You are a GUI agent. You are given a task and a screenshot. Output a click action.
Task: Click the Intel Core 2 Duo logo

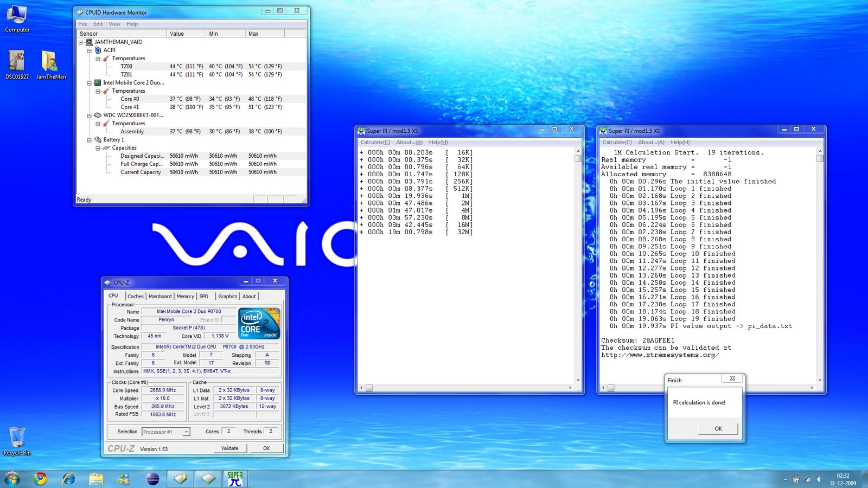[259, 323]
